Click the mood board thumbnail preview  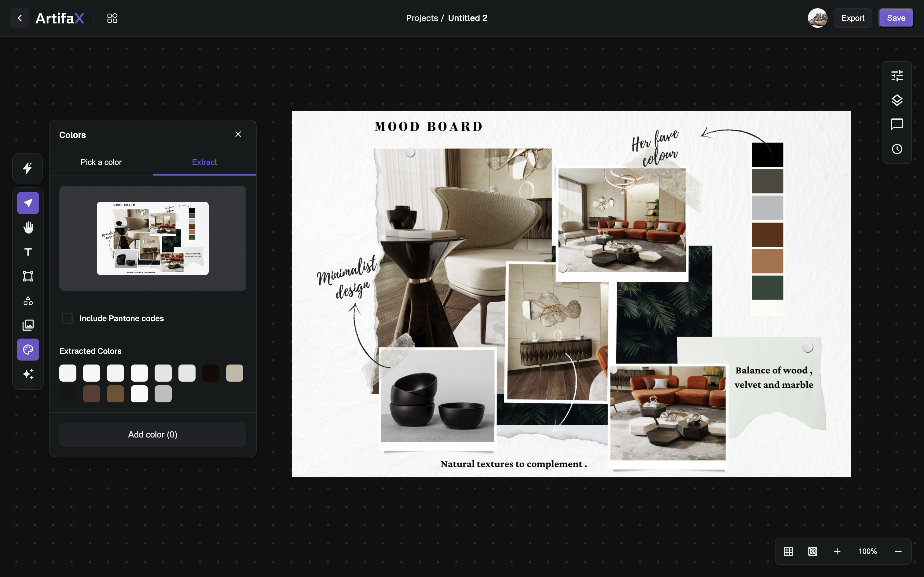pos(153,238)
